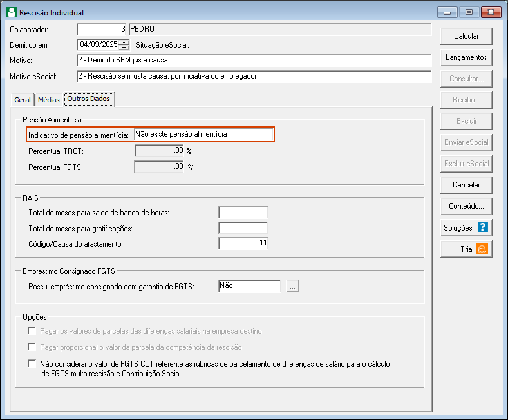This screenshot has width=508, height=420.
Task: Click the Tria assistant button
Action: [x=466, y=249]
